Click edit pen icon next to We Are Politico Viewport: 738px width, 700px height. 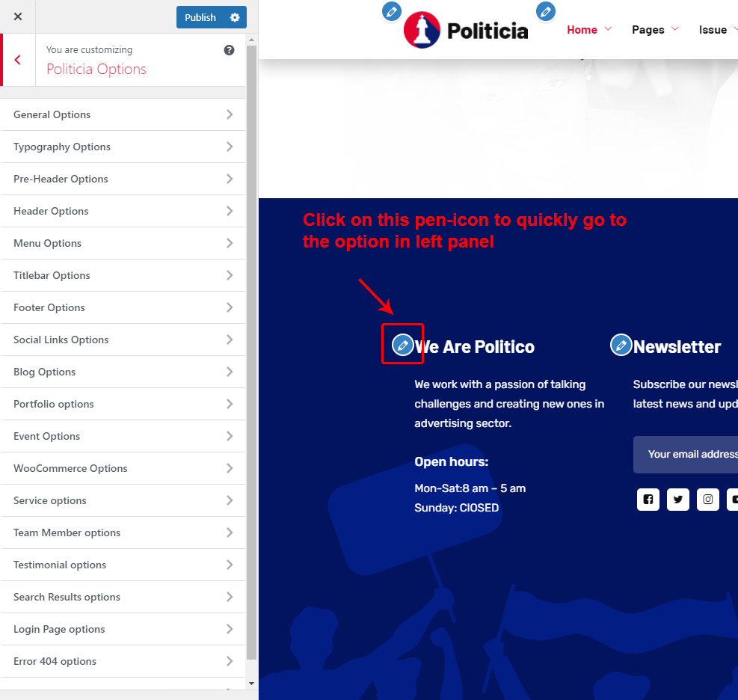402,344
